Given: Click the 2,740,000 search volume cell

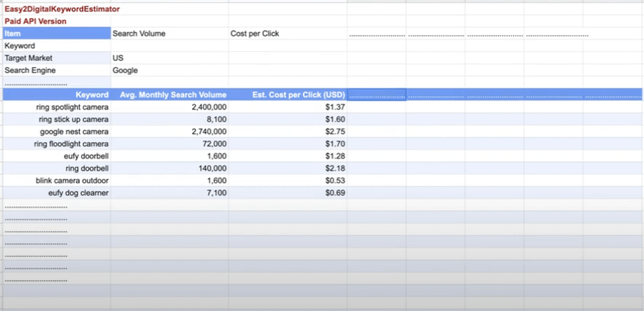Looking at the screenshot, I should (x=170, y=132).
